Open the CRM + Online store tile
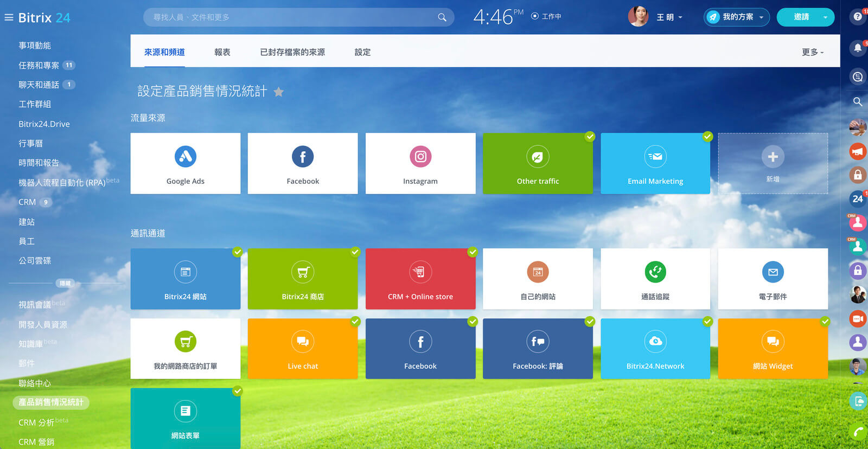868x449 pixels. tap(420, 279)
